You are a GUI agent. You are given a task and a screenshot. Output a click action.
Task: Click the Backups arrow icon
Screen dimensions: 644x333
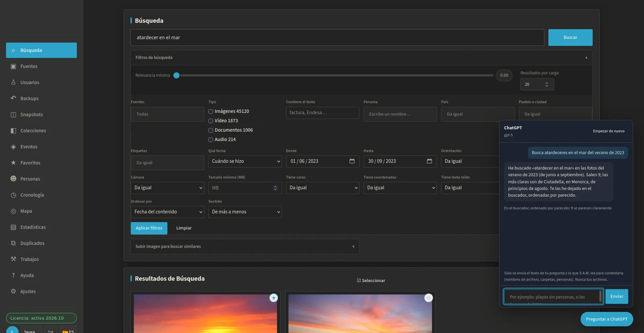tap(13, 98)
